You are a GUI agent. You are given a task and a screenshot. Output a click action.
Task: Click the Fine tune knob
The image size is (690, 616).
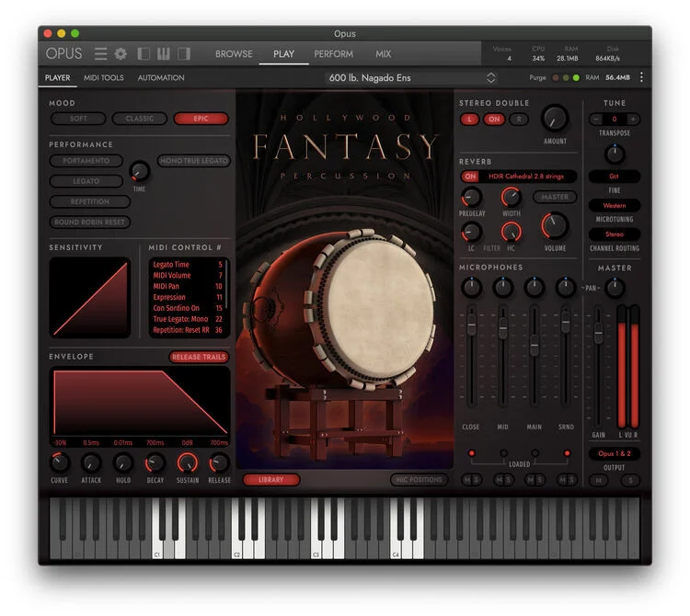[615, 154]
